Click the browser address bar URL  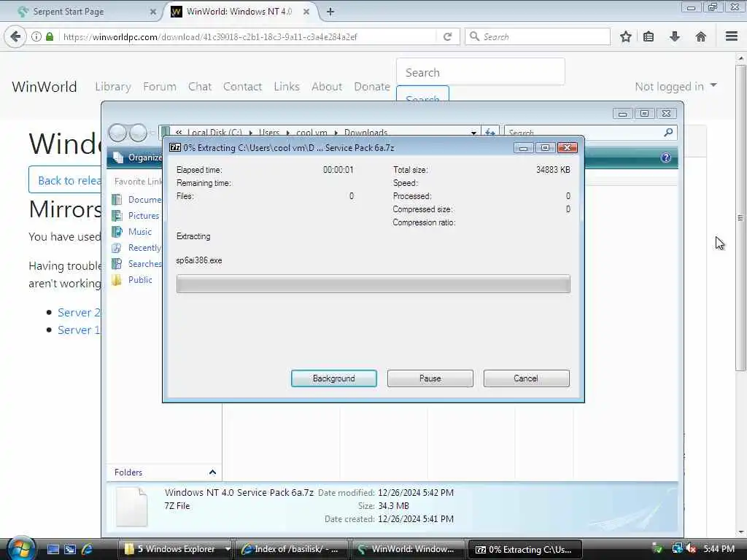pos(248,36)
